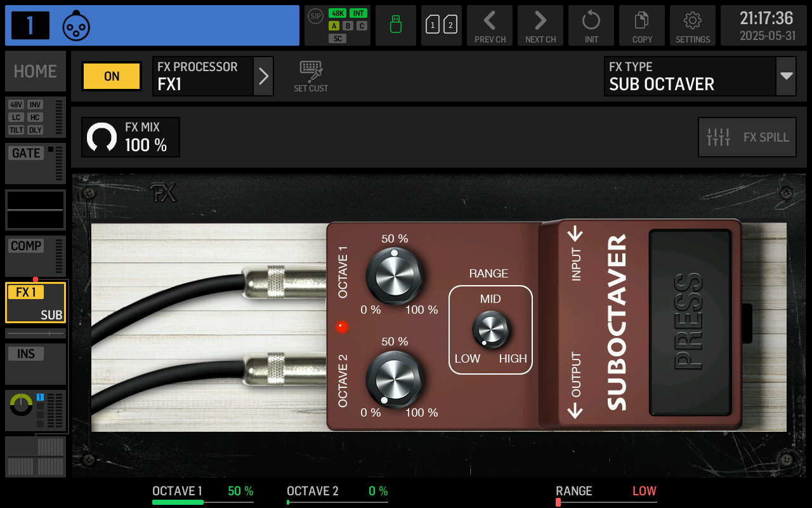Expand the FX PROCESSOR selector chevron
Screen dimensions: 812x508
[263, 76]
